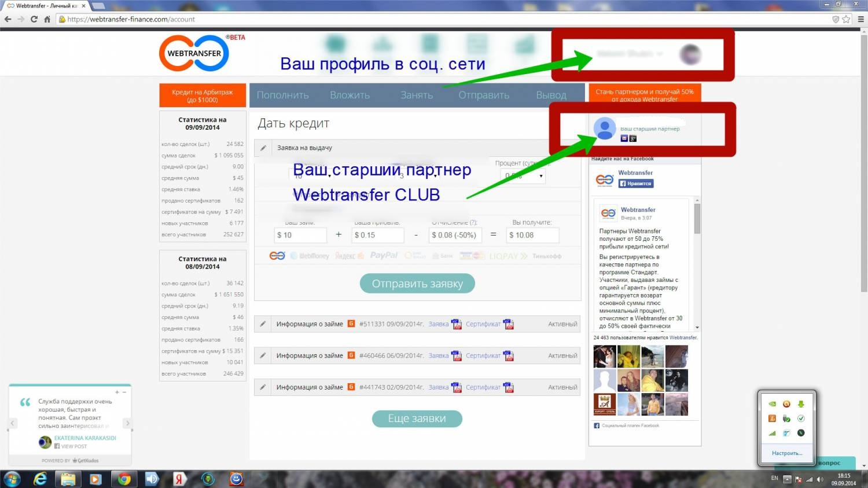Show next testimonial with right arrow
The width and height of the screenshot is (868, 488).
(128, 423)
